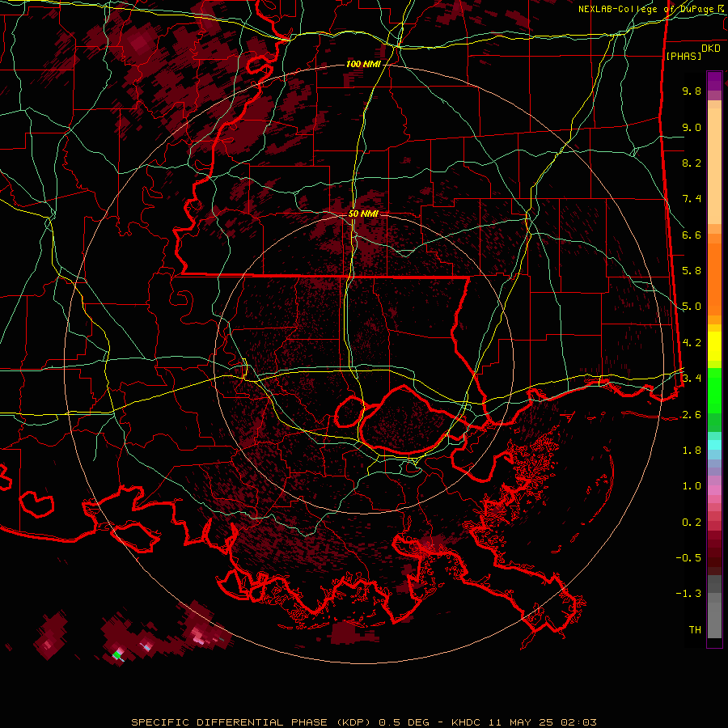Click the TH label on the color scale
This screenshot has width=728, height=728.
click(695, 630)
